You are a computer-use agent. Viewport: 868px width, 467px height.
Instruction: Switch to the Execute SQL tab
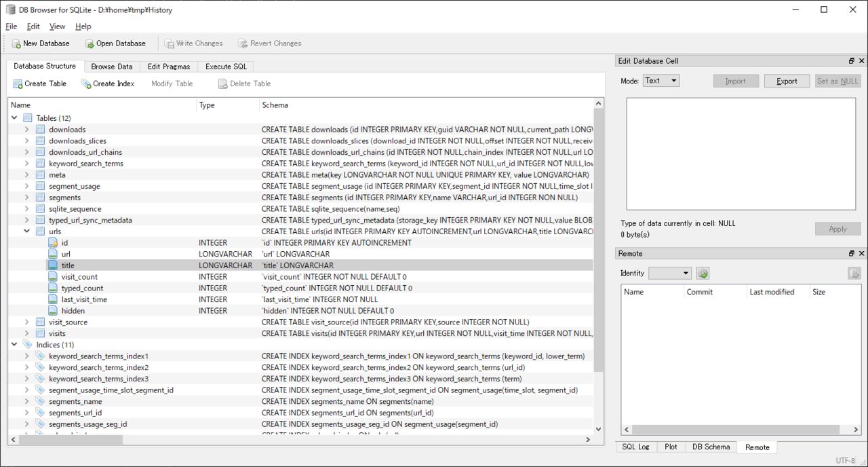(x=226, y=67)
